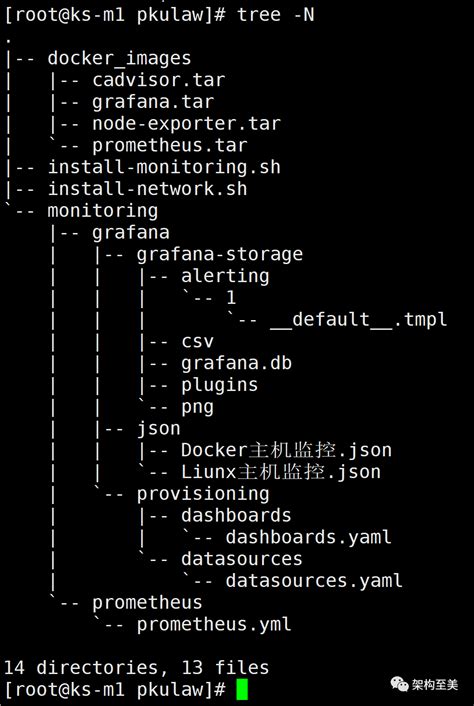
Task: Click the WeChat watermark logo icon
Action: pos(399,685)
